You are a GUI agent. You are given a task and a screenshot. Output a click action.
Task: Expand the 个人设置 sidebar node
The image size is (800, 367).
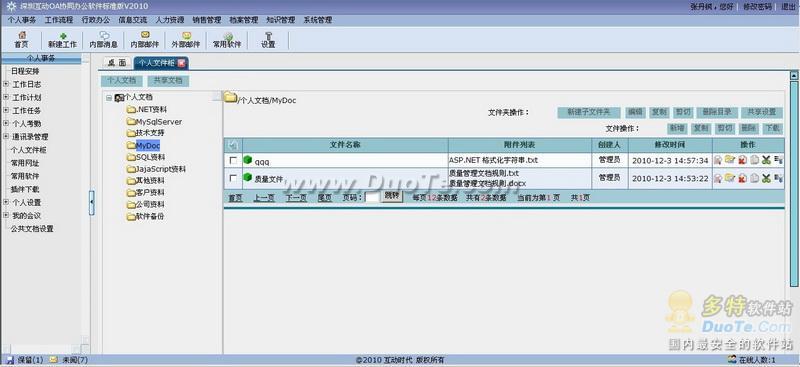(x=6, y=202)
